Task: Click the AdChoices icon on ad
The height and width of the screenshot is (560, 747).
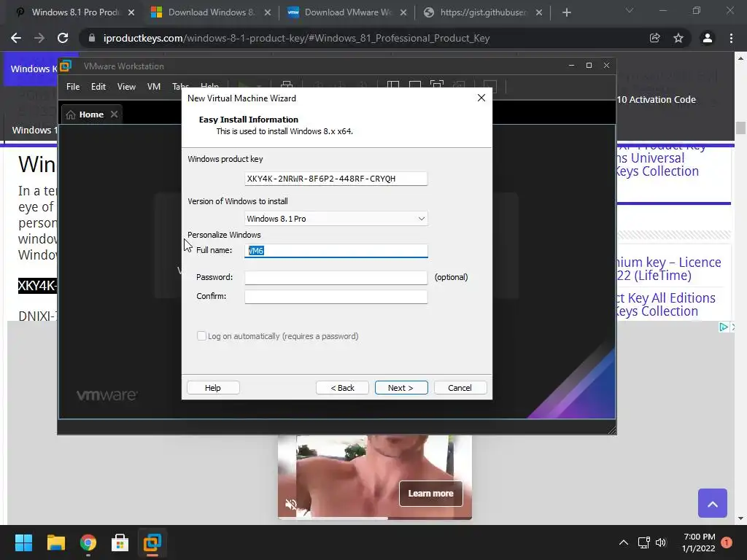Action: click(723, 327)
